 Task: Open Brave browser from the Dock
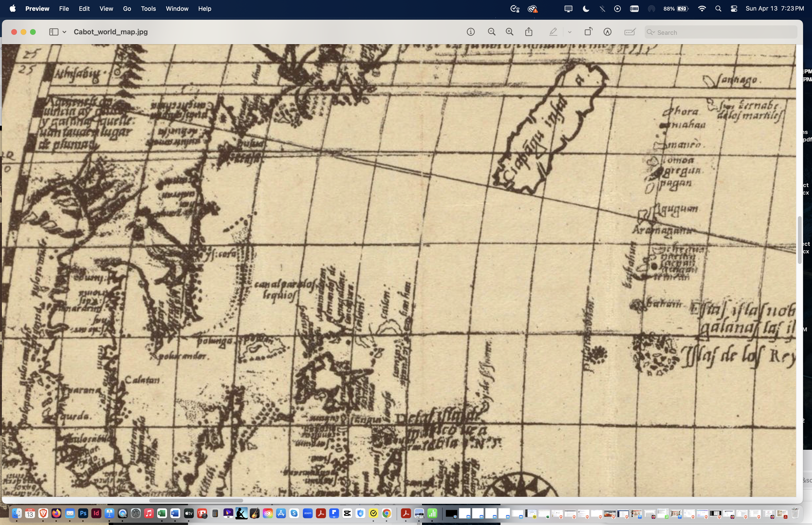click(x=43, y=513)
